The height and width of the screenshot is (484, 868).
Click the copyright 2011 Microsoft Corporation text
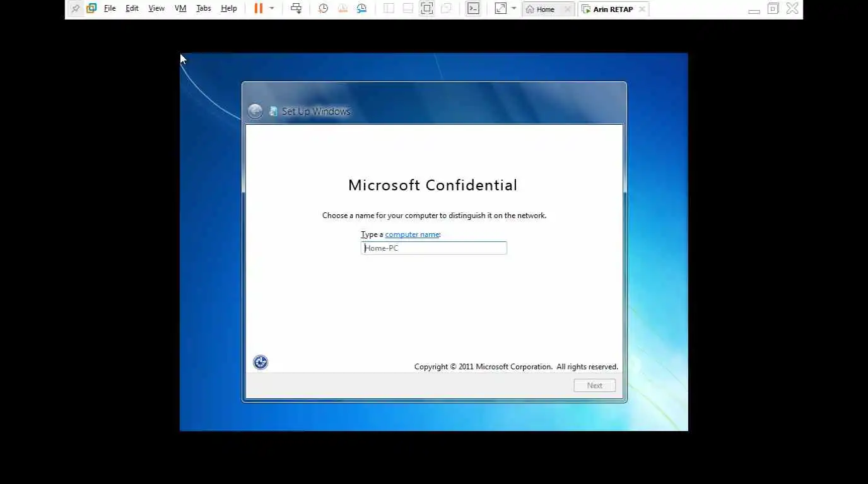coord(516,367)
